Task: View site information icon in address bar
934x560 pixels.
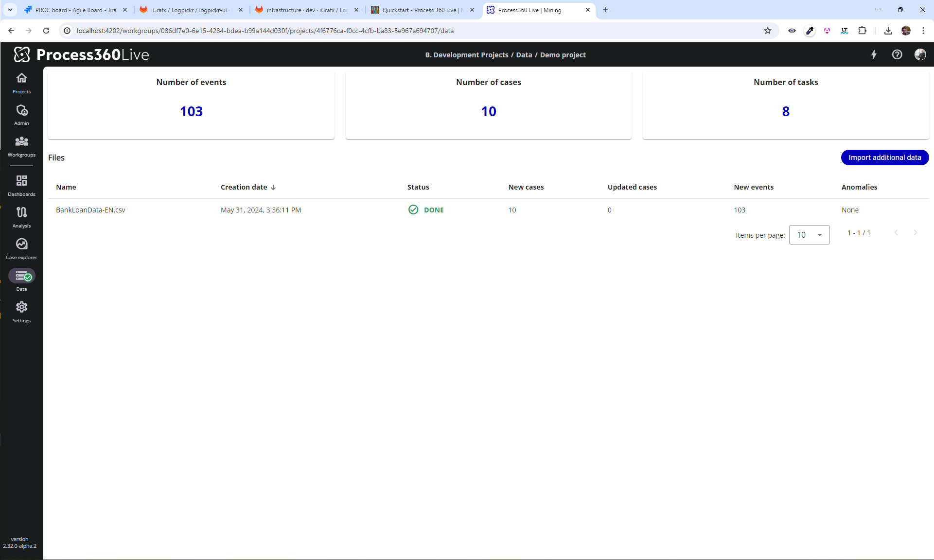Action: 67,31
